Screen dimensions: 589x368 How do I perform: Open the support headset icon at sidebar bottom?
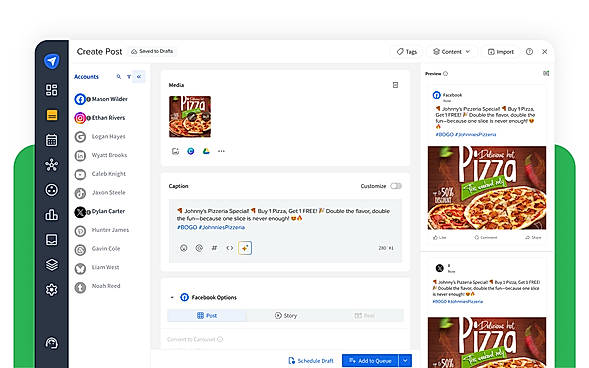click(x=52, y=343)
